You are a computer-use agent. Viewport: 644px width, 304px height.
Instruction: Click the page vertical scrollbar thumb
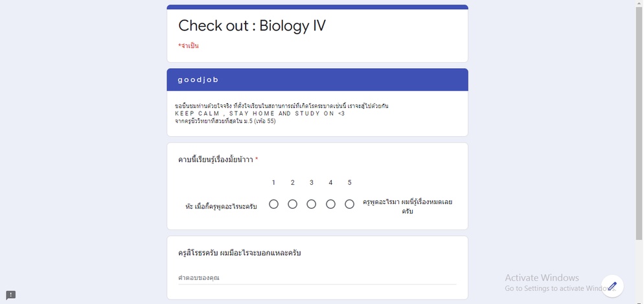[x=639, y=123]
